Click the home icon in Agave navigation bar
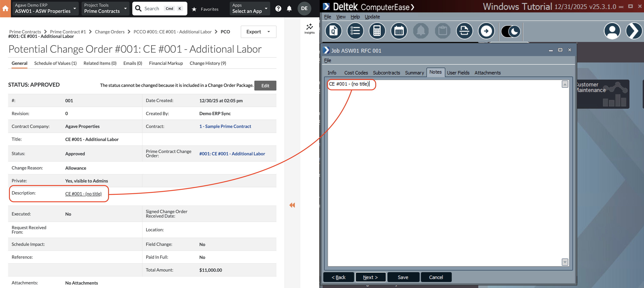Viewport: 644px width, 288px height. (5, 8)
